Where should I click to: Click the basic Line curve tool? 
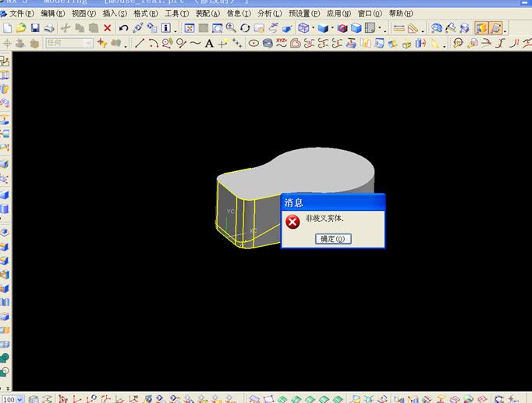point(140,43)
